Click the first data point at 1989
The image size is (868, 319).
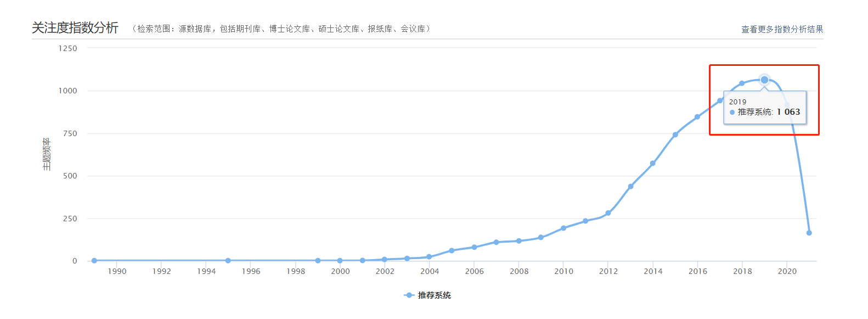pos(94,260)
